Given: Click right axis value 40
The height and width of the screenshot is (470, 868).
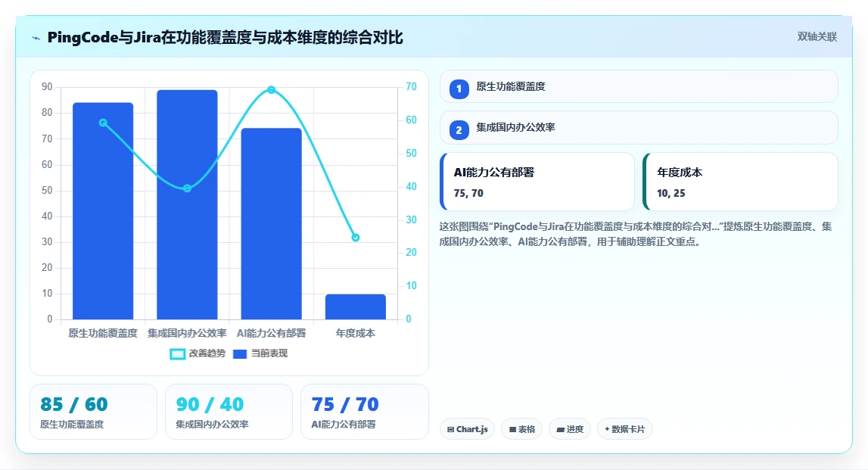Looking at the screenshot, I should click(412, 186).
